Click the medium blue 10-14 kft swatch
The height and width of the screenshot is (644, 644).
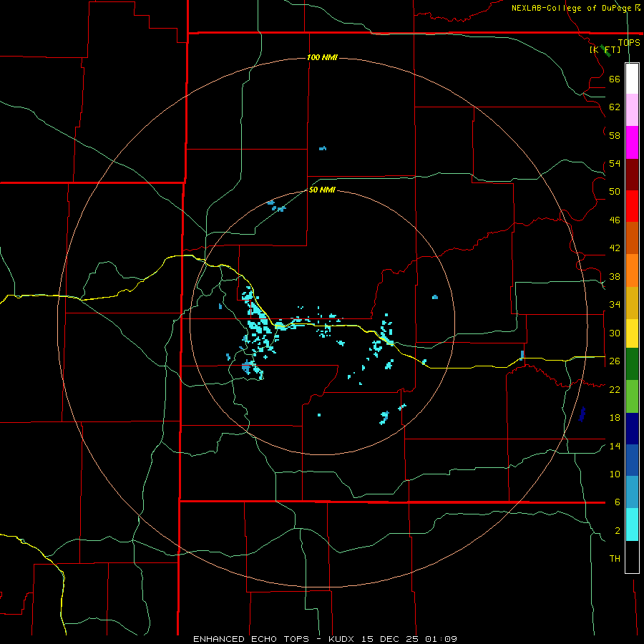(x=632, y=460)
